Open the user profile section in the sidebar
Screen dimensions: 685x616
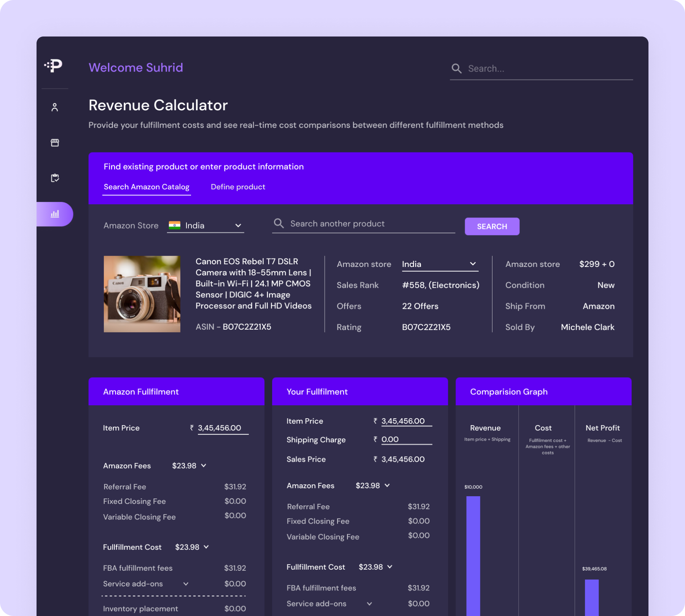point(55,107)
